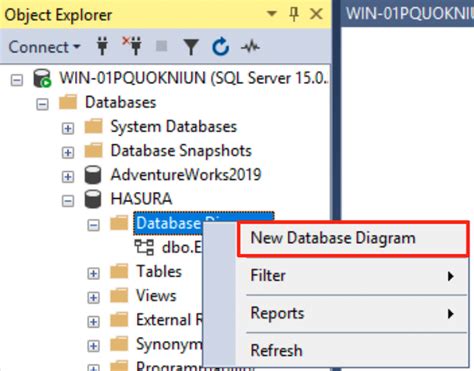Click the Database Snapshots folder icon

pos(93,150)
